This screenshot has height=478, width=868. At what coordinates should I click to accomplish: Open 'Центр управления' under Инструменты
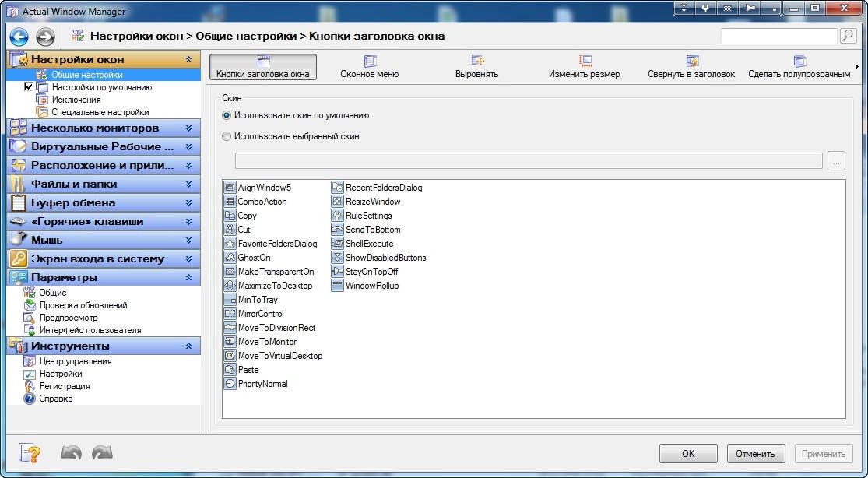pos(76,361)
